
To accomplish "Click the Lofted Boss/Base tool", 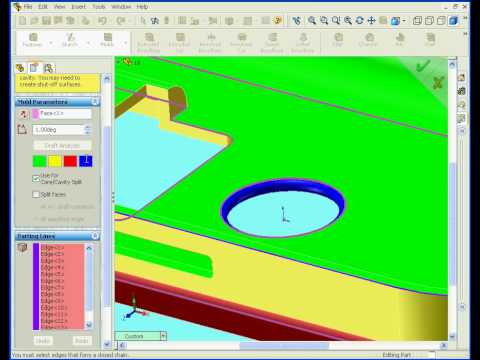I will coord(303,43).
